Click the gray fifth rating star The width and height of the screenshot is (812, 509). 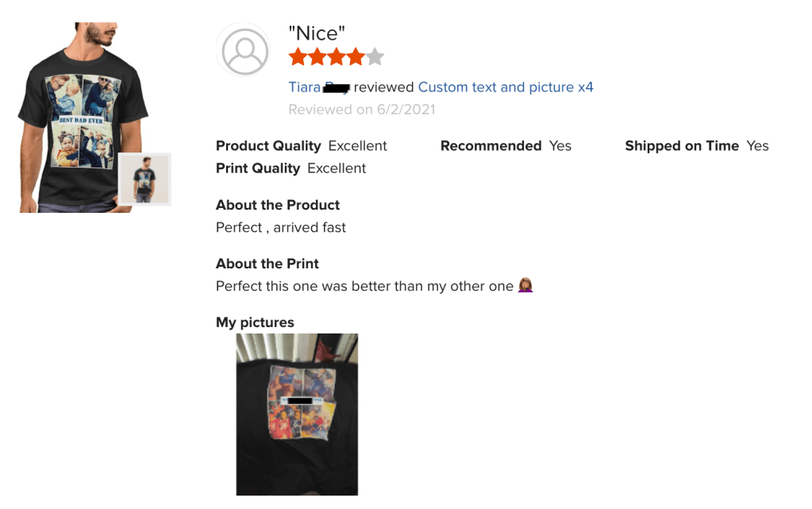[375, 56]
